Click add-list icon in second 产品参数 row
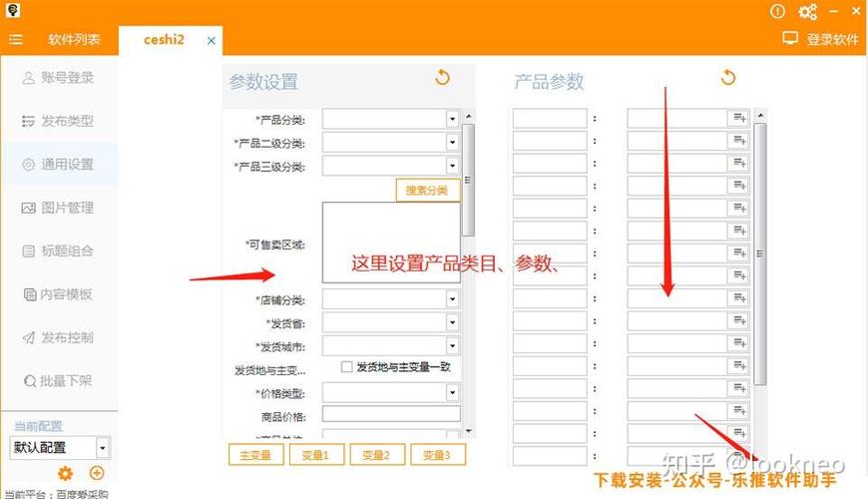Viewport: 868px width, 499px height. coord(739,141)
